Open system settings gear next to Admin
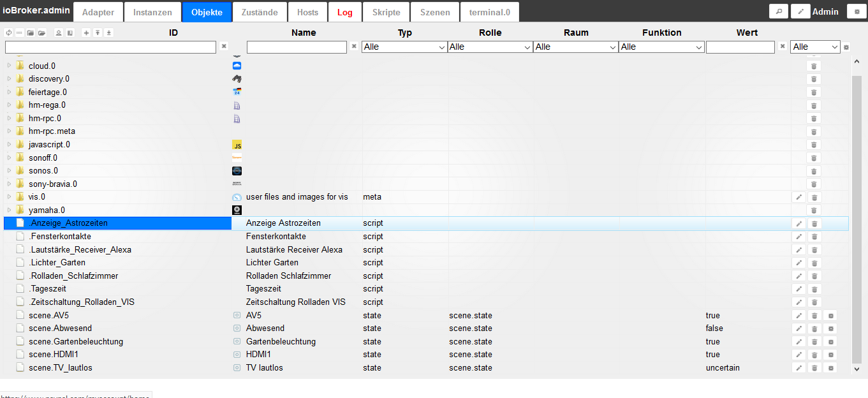 pos(857,11)
